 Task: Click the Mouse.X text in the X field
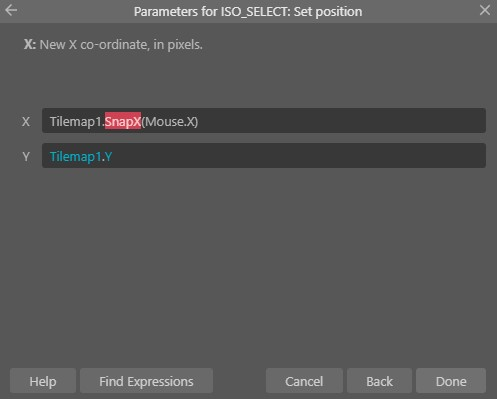(x=169, y=121)
